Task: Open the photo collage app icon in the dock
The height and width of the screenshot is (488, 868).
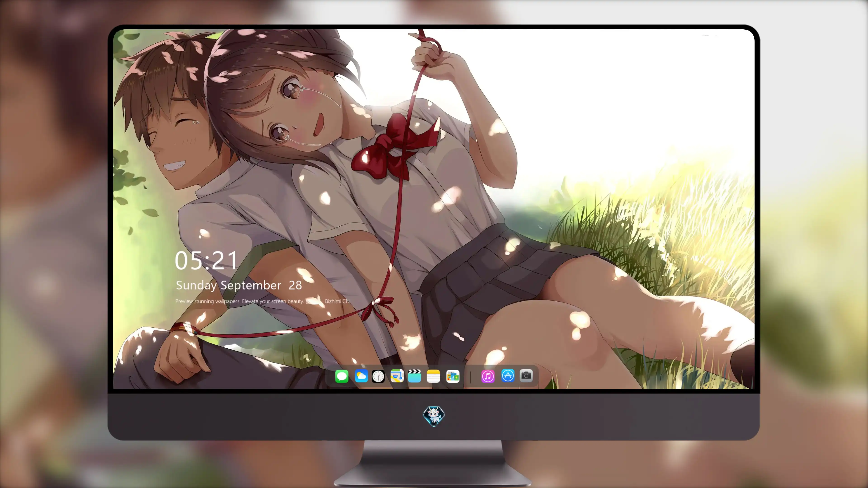Action: pos(453,376)
